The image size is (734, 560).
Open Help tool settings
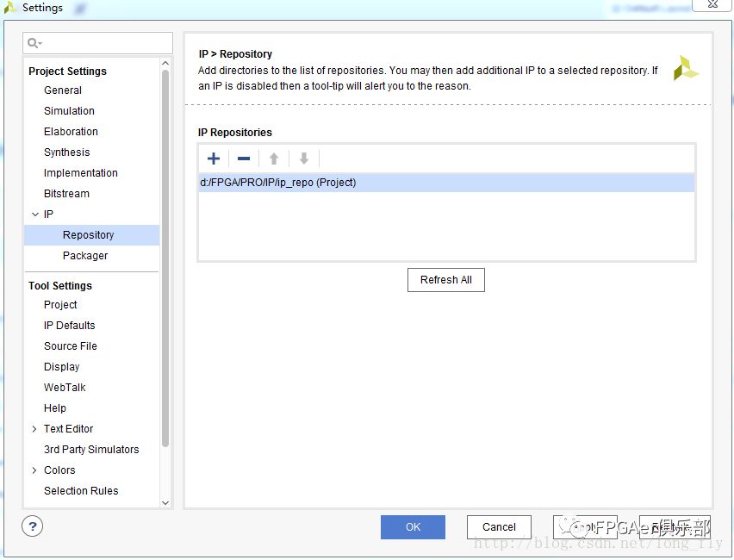(55, 408)
